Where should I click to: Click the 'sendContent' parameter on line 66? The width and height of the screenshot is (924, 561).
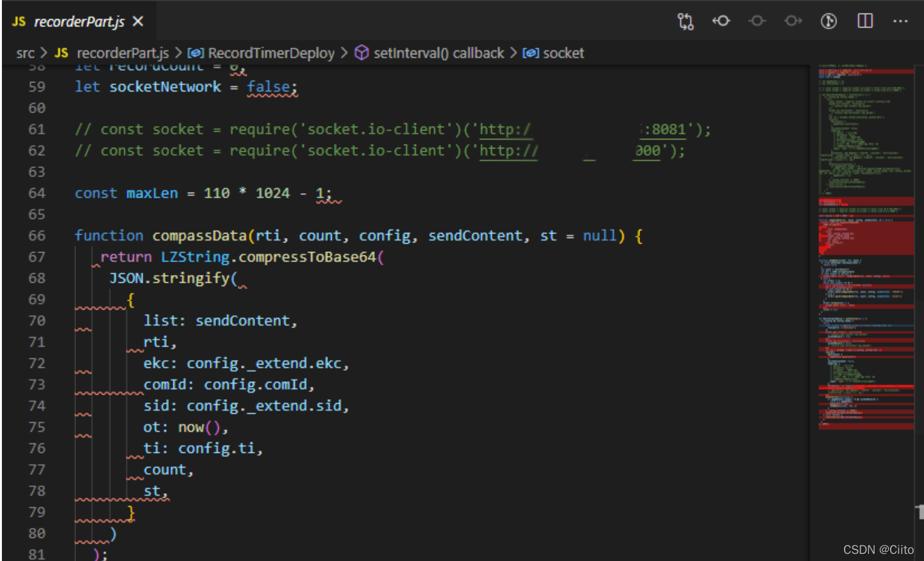click(x=475, y=236)
